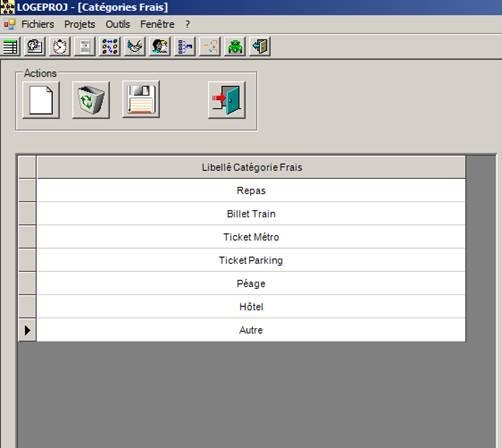Open the Outils menu
This screenshot has width=502, height=448.
pos(118,24)
